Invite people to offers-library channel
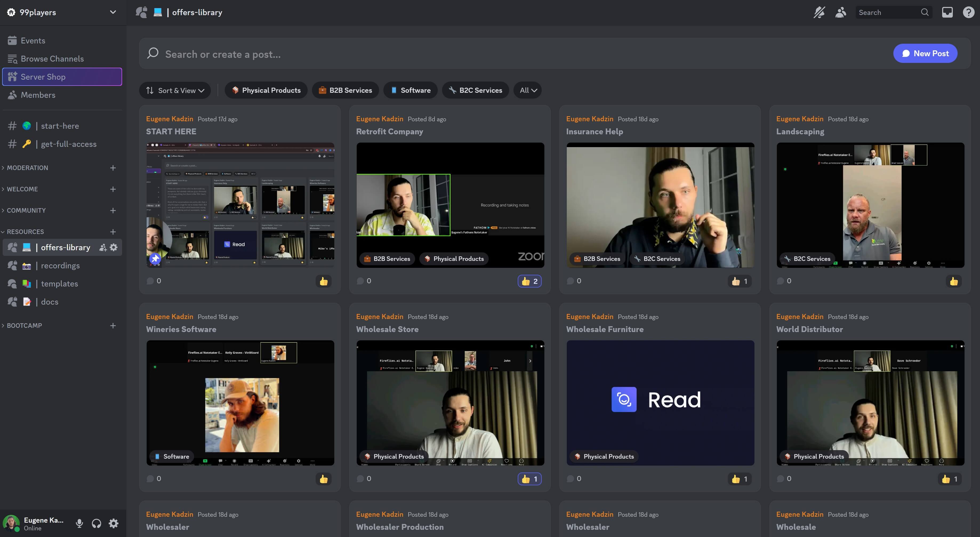Image resolution: width=980 pixels, height=537 pixels. (103, 247)
